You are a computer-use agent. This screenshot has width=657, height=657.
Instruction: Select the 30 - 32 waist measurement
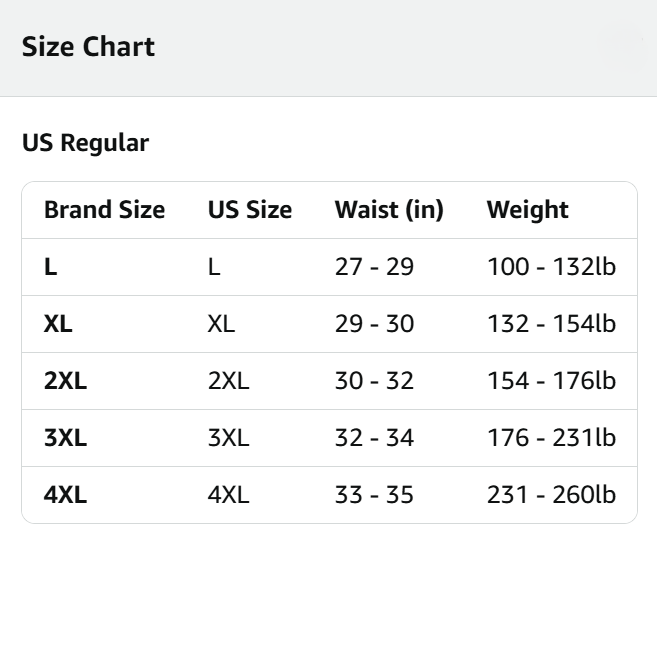374,381
